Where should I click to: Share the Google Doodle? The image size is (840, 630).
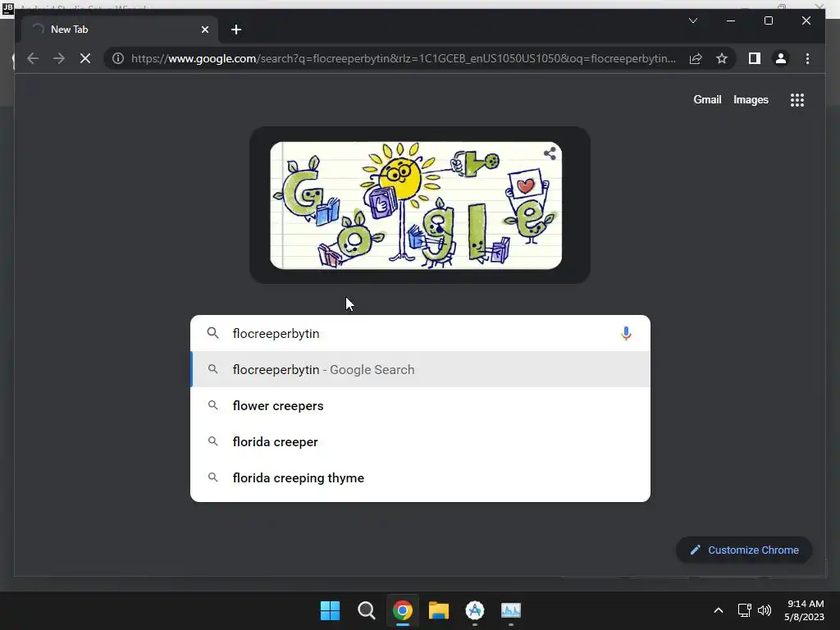(x=550, y=153)
